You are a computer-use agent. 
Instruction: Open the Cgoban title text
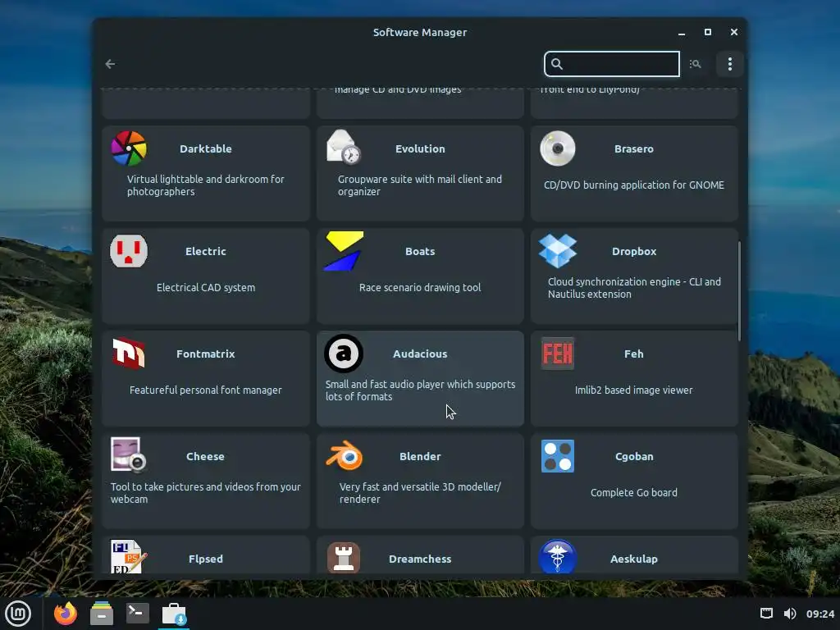click(x=634, y=456)
